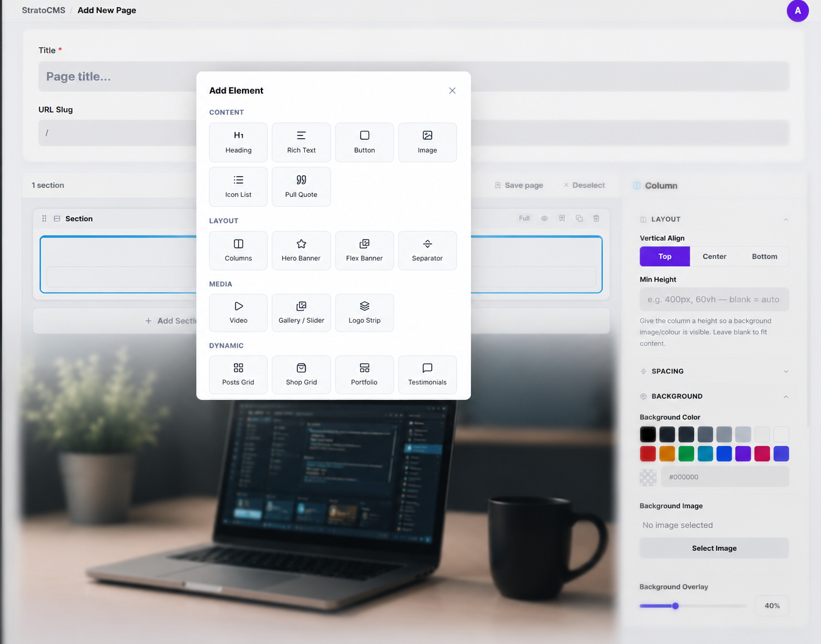Add a Heading element

tap(238, 143)
